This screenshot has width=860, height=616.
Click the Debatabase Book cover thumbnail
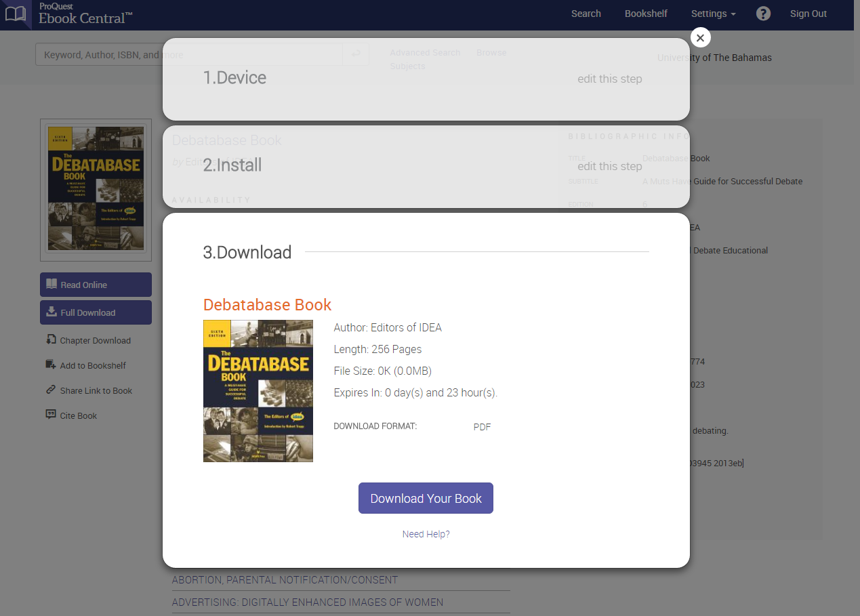[x=258, y=391]
